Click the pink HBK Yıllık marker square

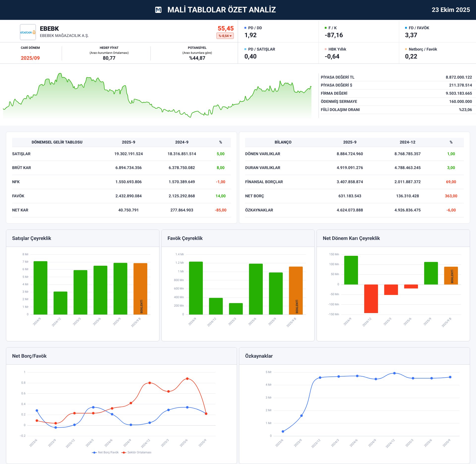pyautogui.click(x=326, y=49)
